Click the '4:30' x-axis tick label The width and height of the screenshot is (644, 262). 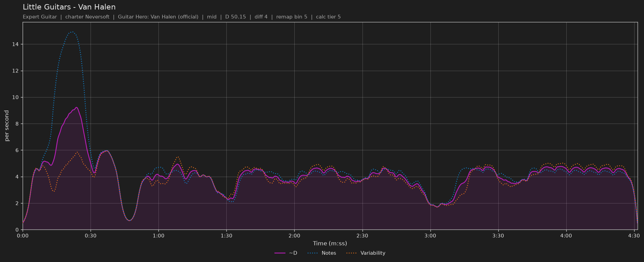(634, 236)
